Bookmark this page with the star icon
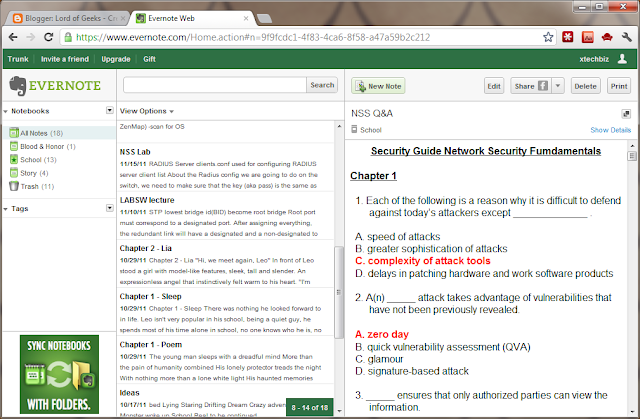Image resolution: width=640 pixels, height=419 pixels. tap(548, 37)
